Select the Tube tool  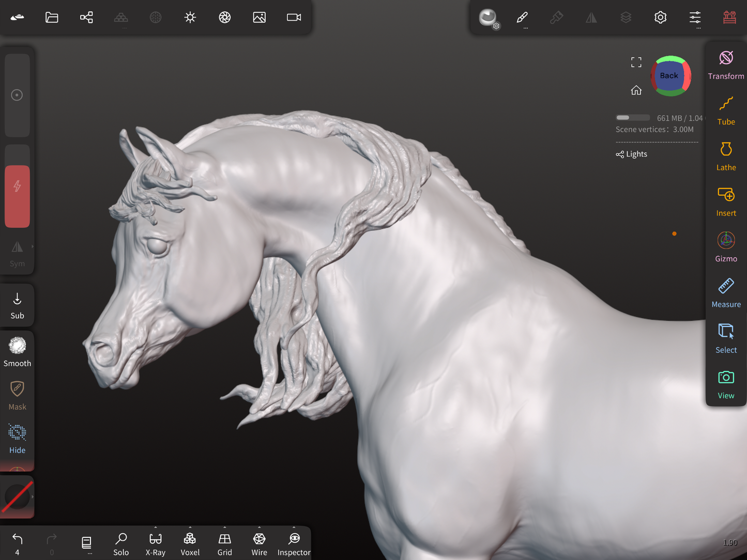tap(726, 111)
